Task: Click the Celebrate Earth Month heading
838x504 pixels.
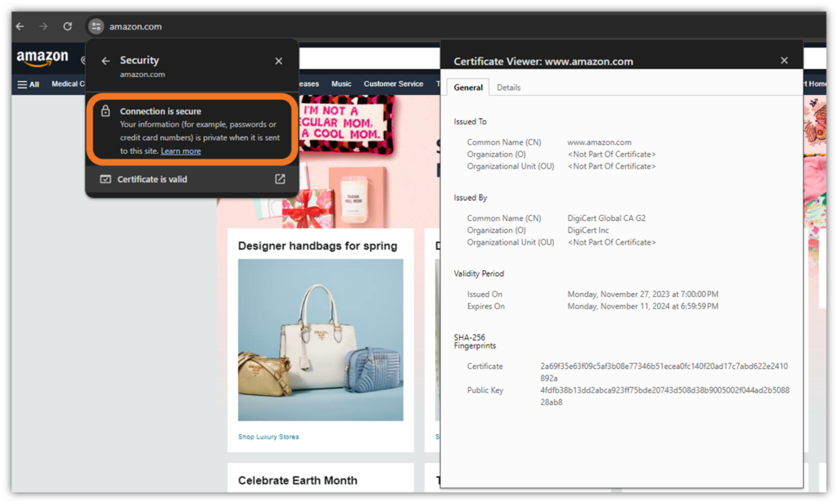Action: (298, 480)
